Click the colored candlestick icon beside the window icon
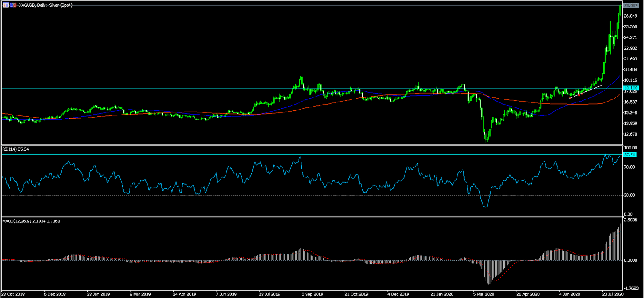Screen dimensions: 644x298 click(x=13, y=5)
